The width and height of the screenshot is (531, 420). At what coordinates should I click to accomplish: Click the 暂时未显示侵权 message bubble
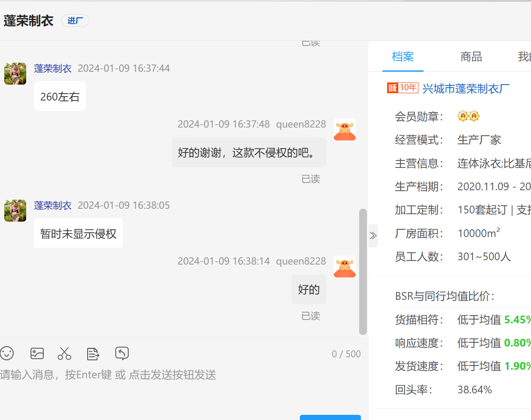[x=78, y=233]
